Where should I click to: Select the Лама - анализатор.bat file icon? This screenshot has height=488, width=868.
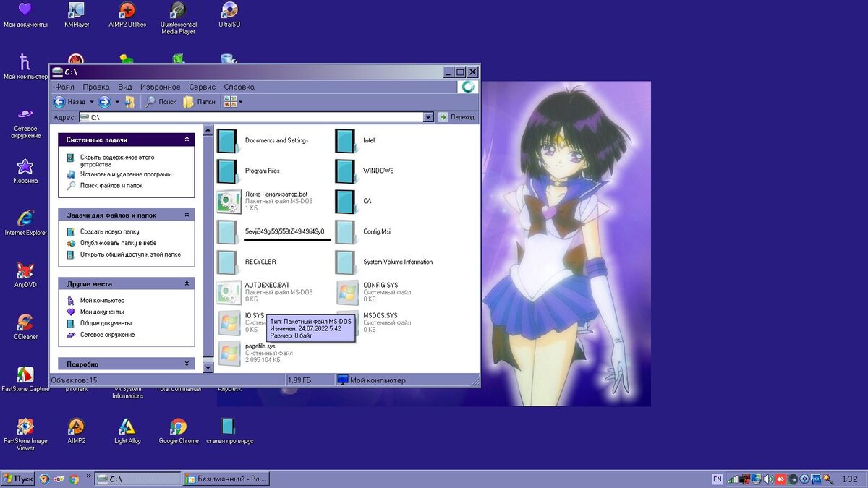click(229, 201)
